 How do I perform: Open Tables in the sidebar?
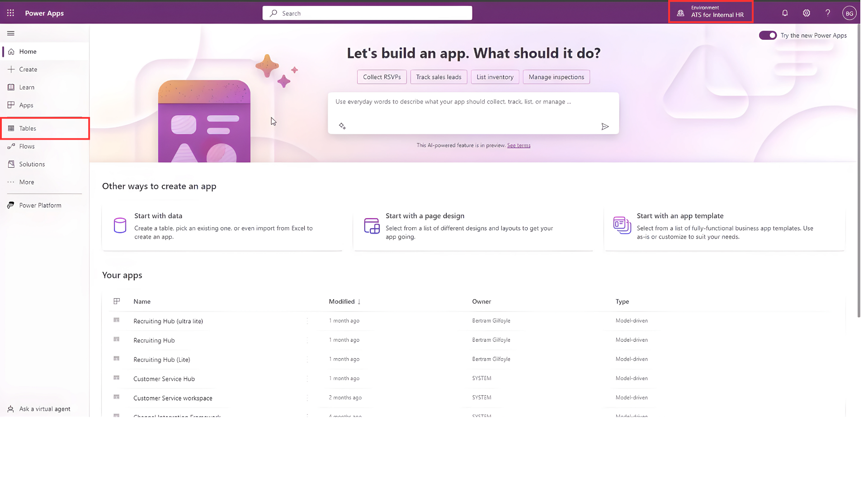tap(45, 128)
